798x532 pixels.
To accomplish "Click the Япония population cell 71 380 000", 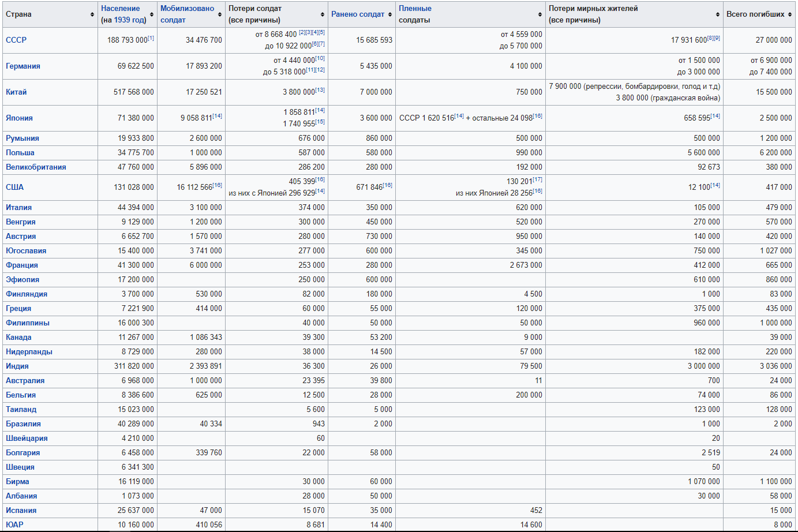I will click(136, 118).
